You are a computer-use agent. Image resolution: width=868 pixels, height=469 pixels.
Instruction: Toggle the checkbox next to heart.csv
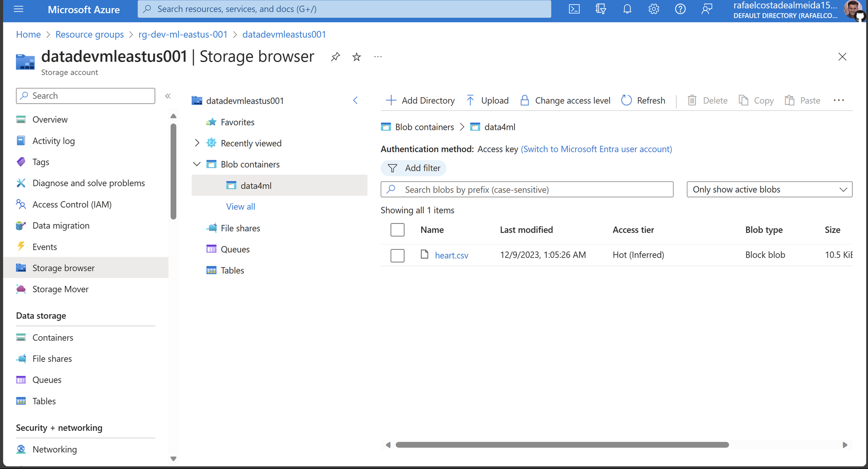click(x=397, y=255)
